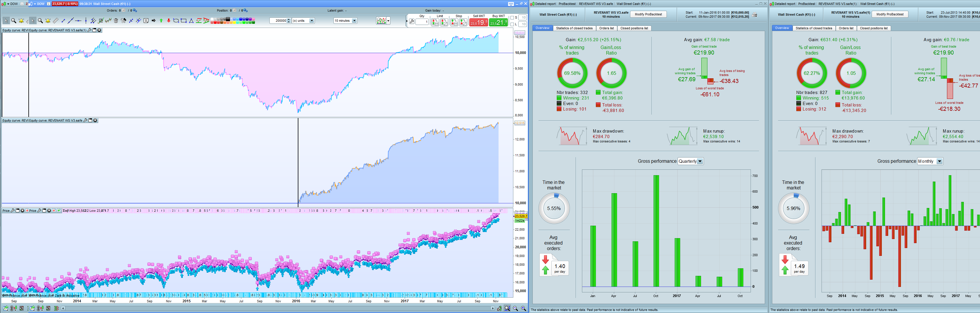Viewport: 980px width, 313px height.
Task: Collapse the order panel using the black arrow
Action: (x=407, y=21)
